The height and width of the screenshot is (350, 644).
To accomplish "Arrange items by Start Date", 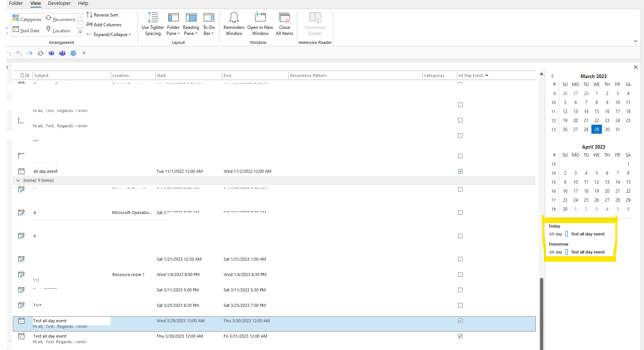I will point(26,30).
